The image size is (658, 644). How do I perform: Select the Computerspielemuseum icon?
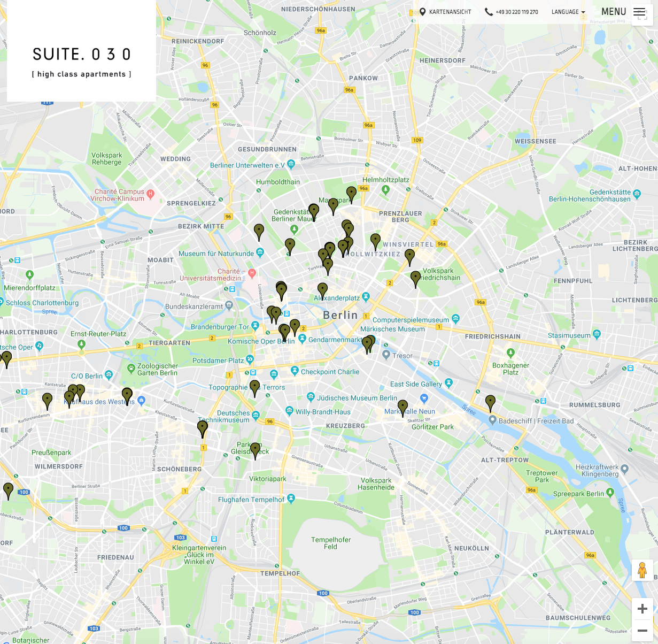tap(456, 319)
